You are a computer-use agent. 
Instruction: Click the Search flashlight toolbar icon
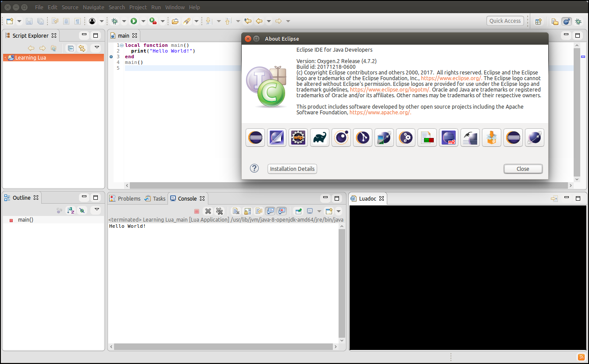[186, 21]
